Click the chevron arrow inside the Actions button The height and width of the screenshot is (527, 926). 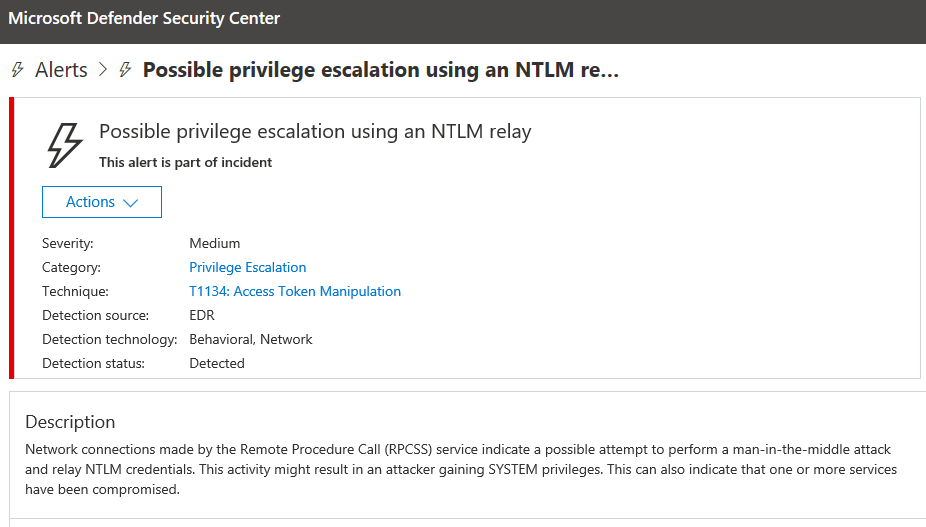point(130,203)
